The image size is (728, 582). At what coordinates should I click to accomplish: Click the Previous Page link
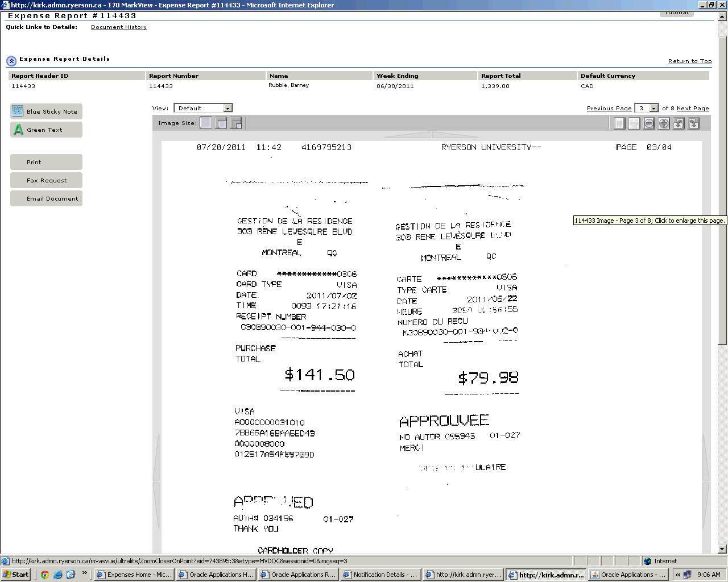coord(609,108)
